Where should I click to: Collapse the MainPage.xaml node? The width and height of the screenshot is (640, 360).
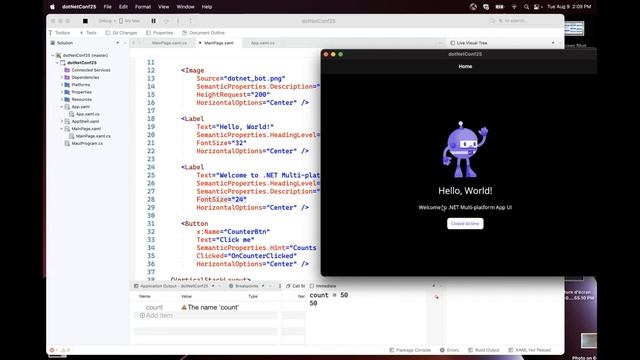click(62, 129)
